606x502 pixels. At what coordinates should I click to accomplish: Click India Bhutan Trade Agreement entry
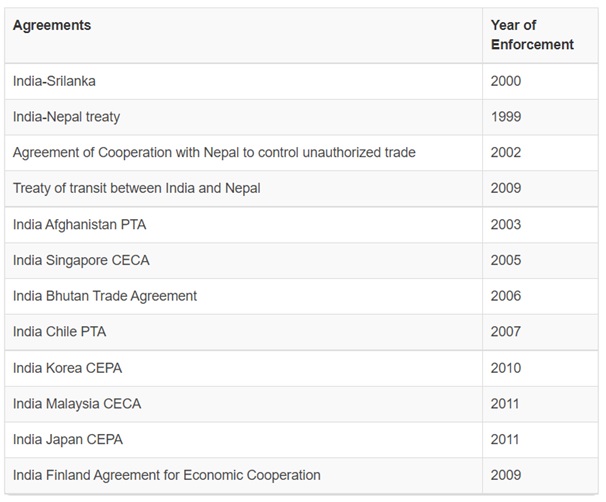pos(105,296)
